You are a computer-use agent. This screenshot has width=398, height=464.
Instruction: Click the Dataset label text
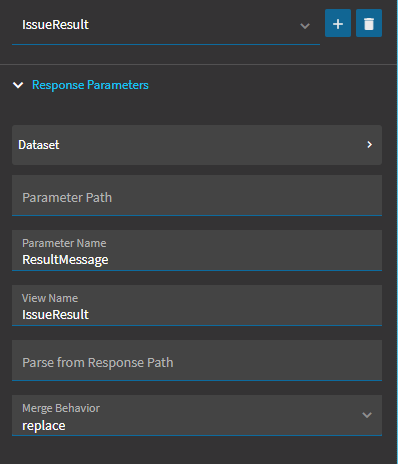tap(39, 145)
